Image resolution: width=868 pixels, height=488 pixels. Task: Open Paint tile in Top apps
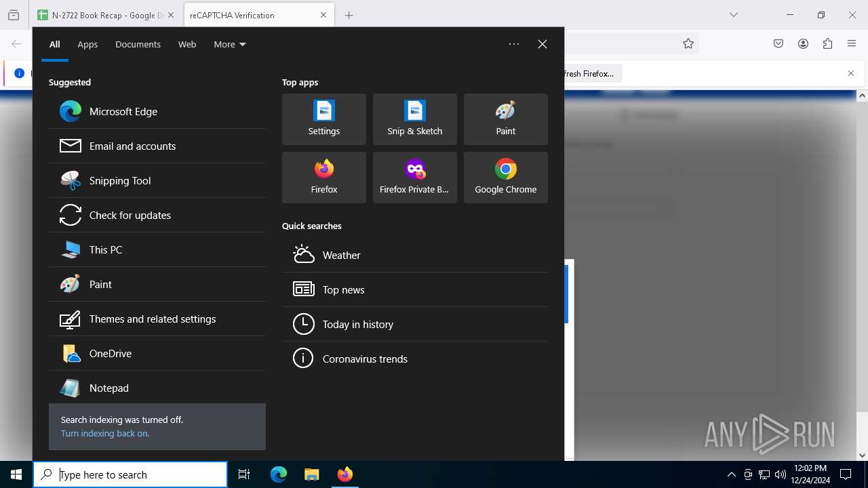coord(506,119)
